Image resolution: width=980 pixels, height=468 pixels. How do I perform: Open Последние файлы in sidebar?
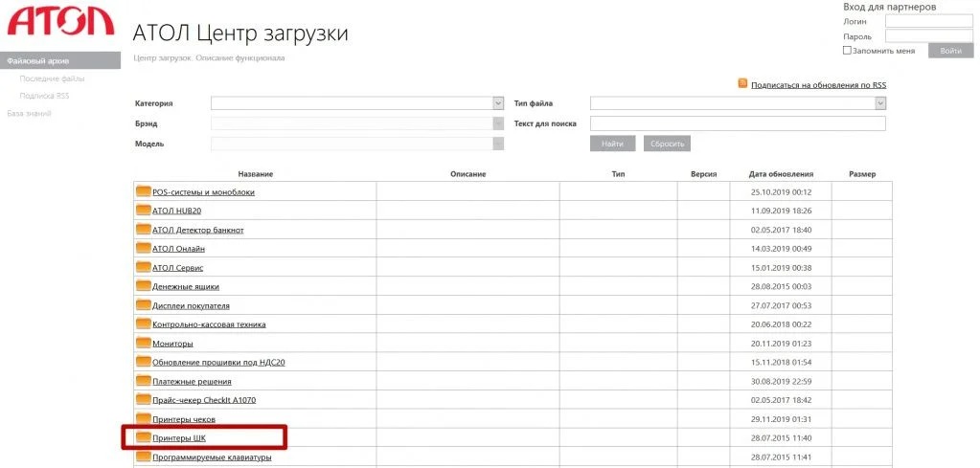[52, 78]
